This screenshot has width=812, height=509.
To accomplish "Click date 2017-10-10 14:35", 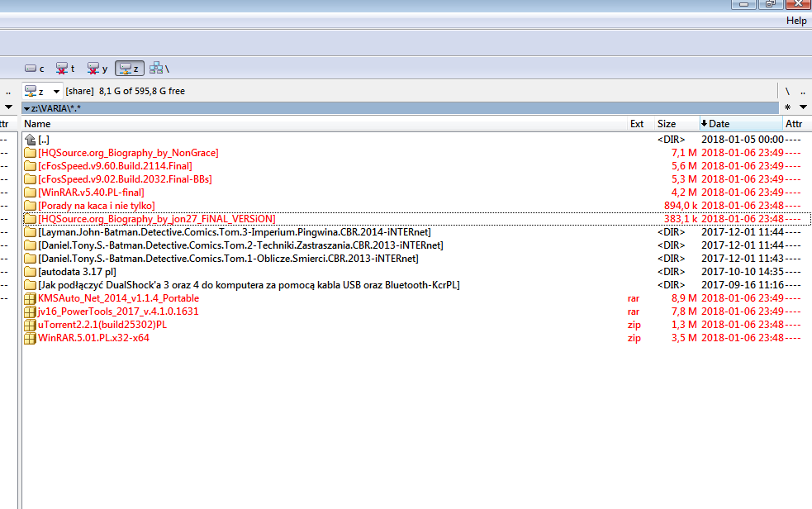I will click(742, 272).
